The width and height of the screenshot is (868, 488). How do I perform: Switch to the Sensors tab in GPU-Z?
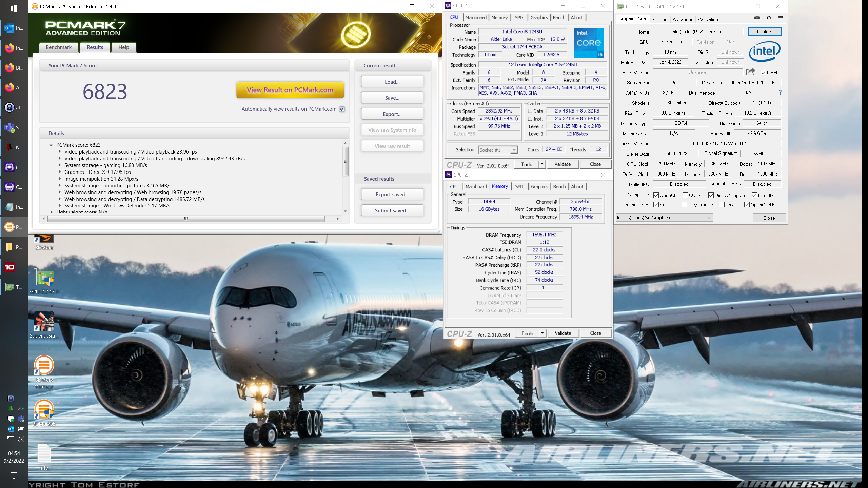tap(660, 19)
